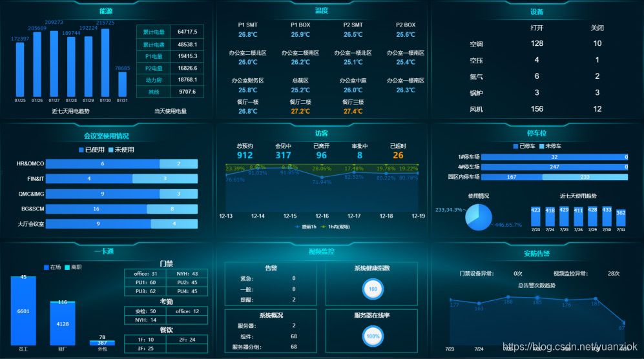644x359 pixels.
Task: Click the BG&SCM unused bar segment 8
Action: tap(172, 209)
